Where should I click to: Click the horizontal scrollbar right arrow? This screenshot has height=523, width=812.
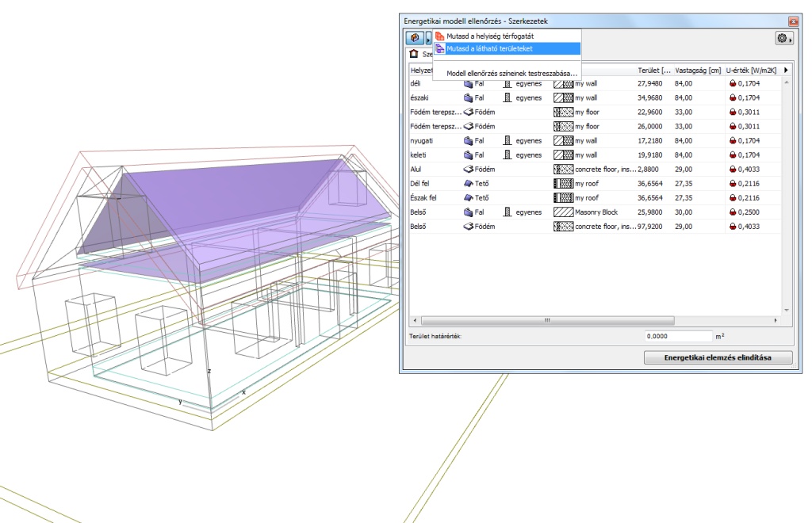776,321
